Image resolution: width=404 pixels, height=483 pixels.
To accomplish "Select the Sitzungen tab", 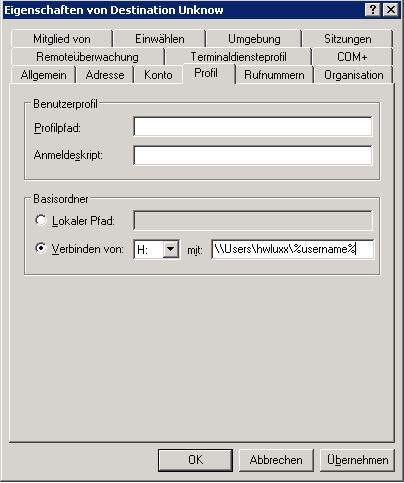I will (x=348, y=39).
